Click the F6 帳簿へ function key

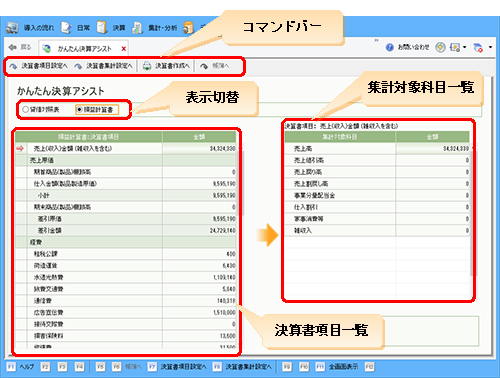(x=126, y=367)
